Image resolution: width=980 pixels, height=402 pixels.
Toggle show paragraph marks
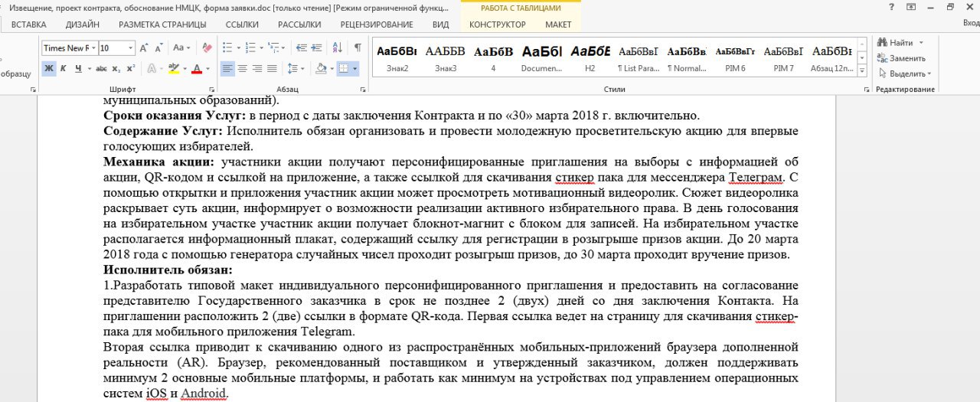[x=358, y=47]
